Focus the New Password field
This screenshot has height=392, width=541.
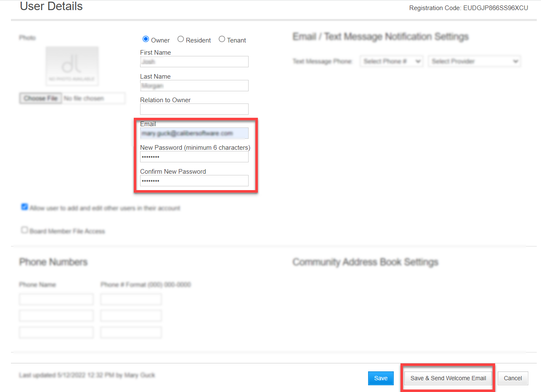coord(194,157)
